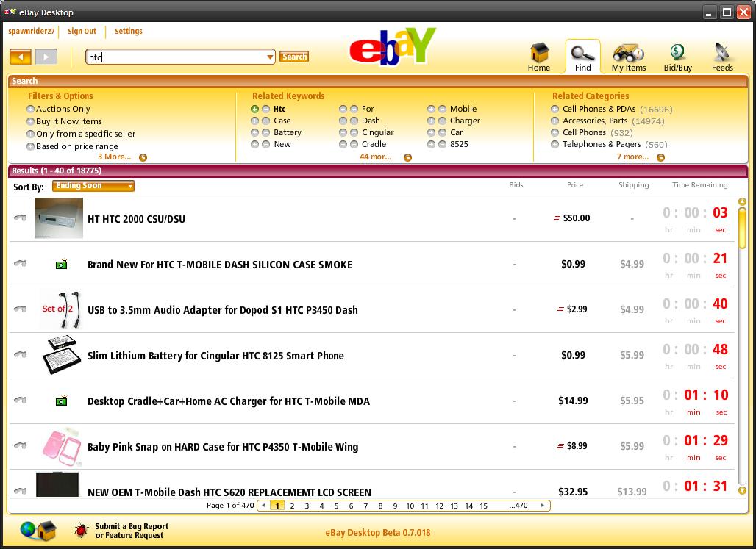Go forward with the gray arrow button
The width and height of the screenshot is (756, 549).
point(46,57)
